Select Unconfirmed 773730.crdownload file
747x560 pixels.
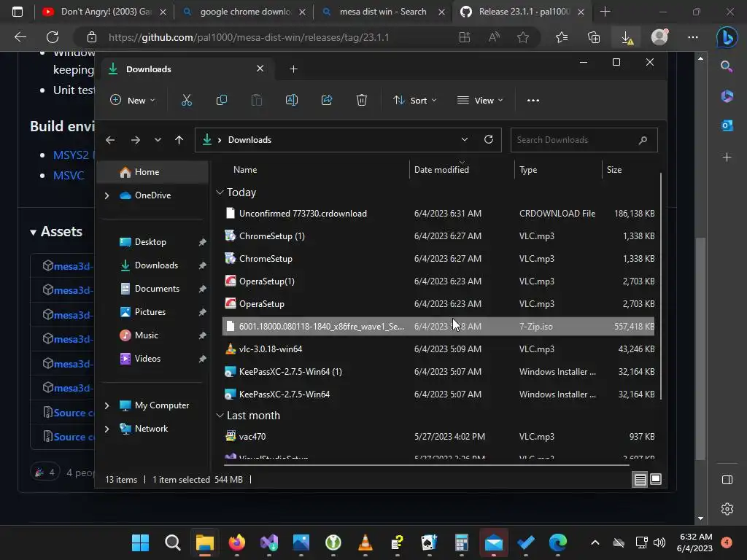[438, 214]
